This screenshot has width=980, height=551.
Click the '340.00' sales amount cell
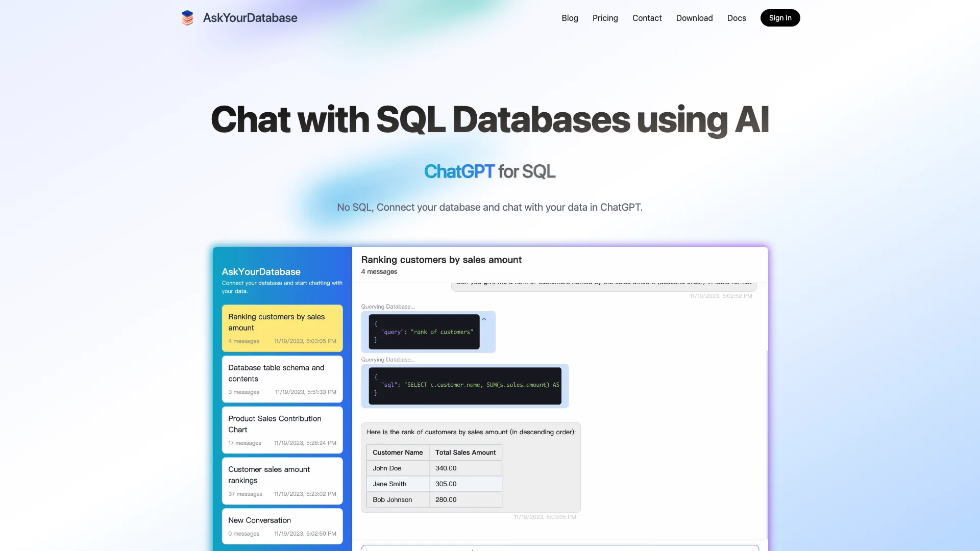coord(465,468)
